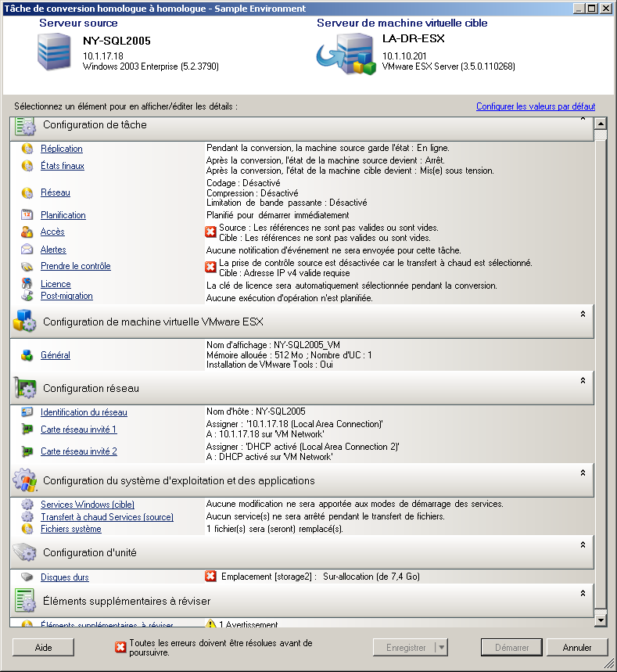Open the Post-migration link
617x672 pixels.
[66, 296]
